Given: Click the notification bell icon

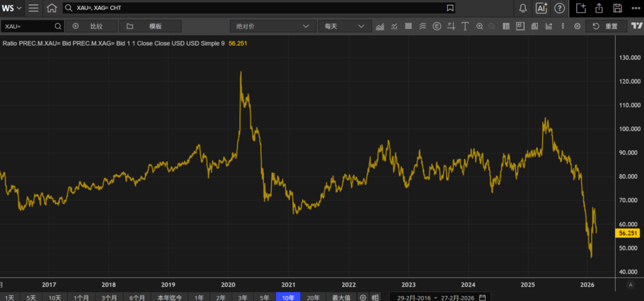Looking at the screenshot, I should (x=523, y=8).
